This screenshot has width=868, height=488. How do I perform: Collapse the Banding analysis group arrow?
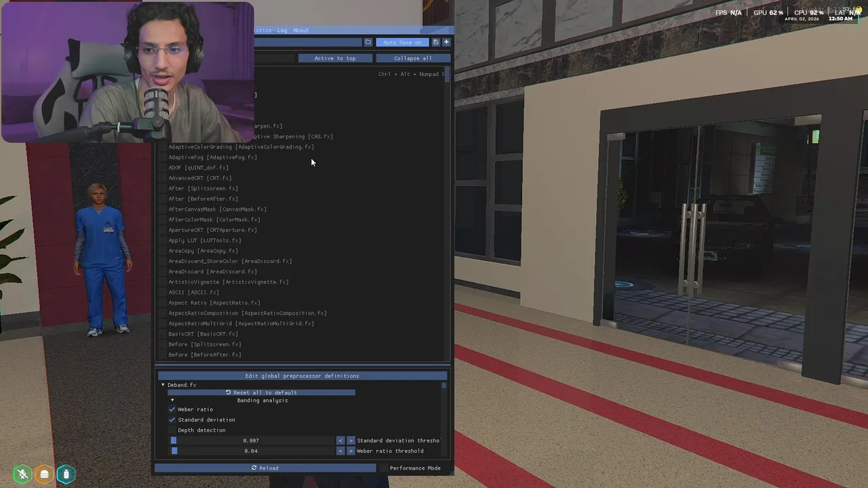pyautogui.click(x=172, y=401)
